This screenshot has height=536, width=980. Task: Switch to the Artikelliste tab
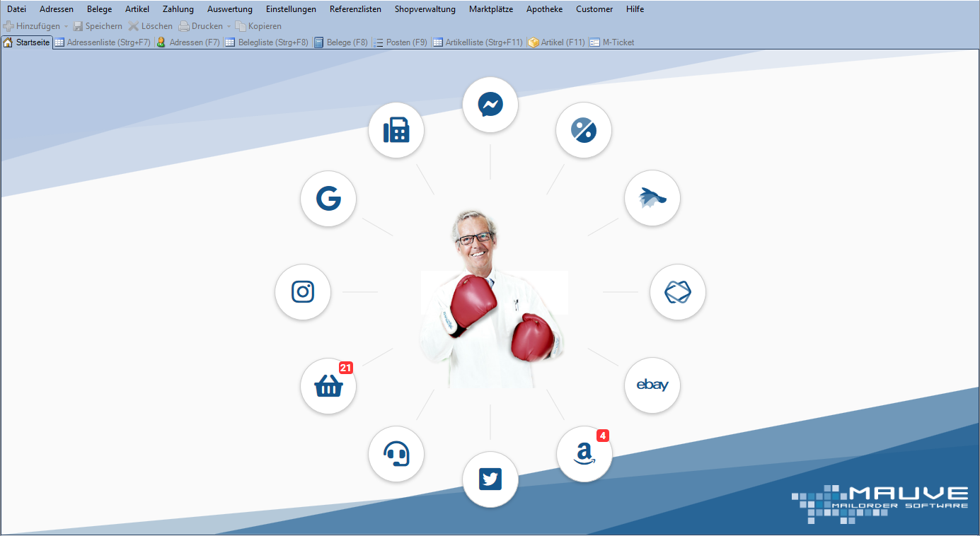tap(478, 42)
